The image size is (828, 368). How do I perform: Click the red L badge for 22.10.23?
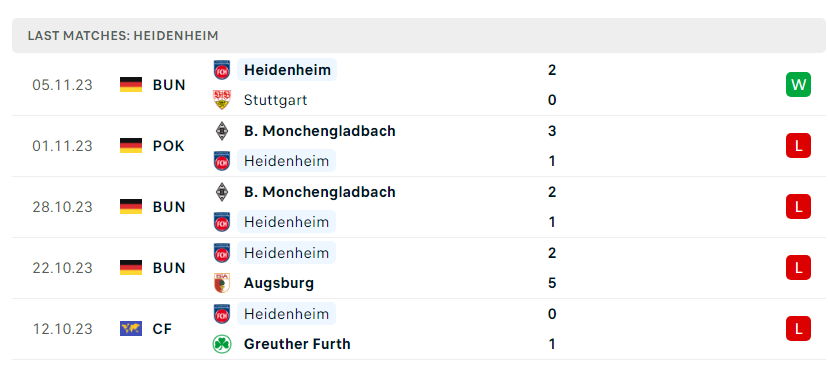[x=798, y=268]
